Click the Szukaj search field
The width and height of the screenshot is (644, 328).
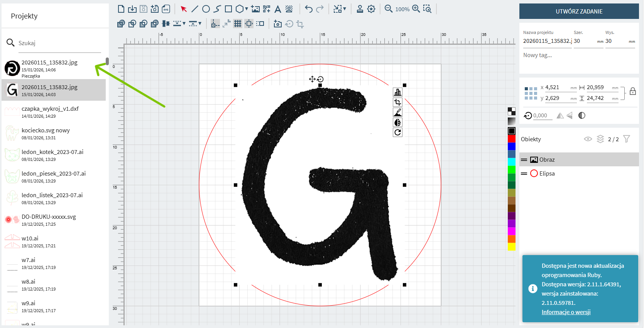click(58, 43)
